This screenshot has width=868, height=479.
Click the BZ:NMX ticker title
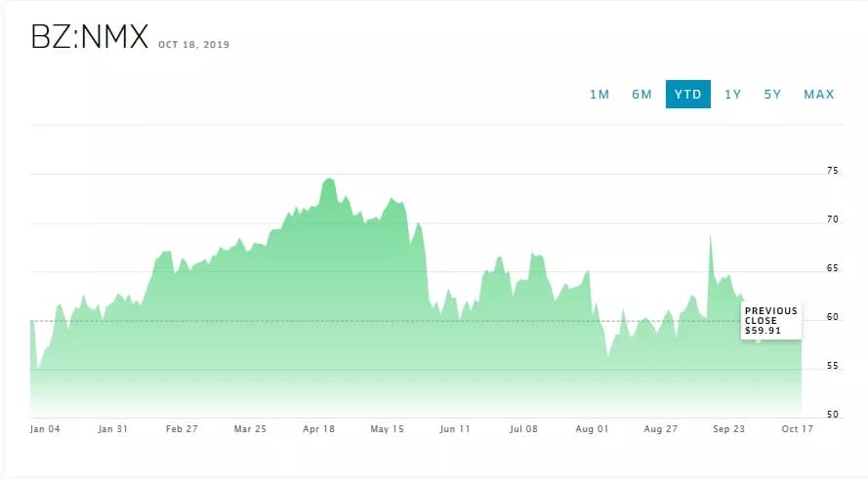[90, 37]
